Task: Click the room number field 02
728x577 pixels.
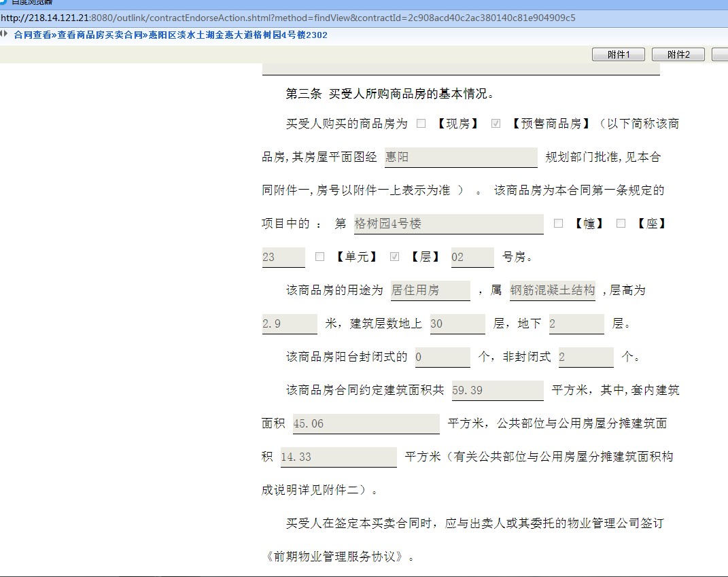Action: point(472,257)
